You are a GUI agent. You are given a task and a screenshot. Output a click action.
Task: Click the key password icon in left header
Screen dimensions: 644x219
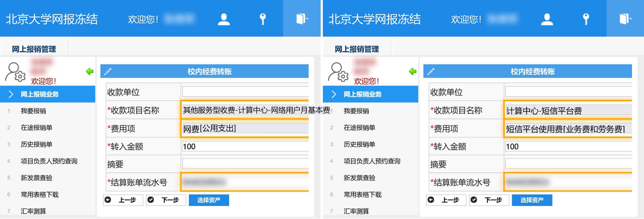point(263,19)
